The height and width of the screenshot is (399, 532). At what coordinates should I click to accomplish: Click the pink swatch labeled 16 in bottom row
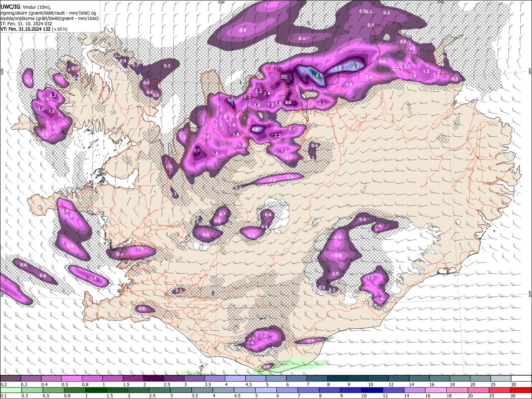coord(436,390)
